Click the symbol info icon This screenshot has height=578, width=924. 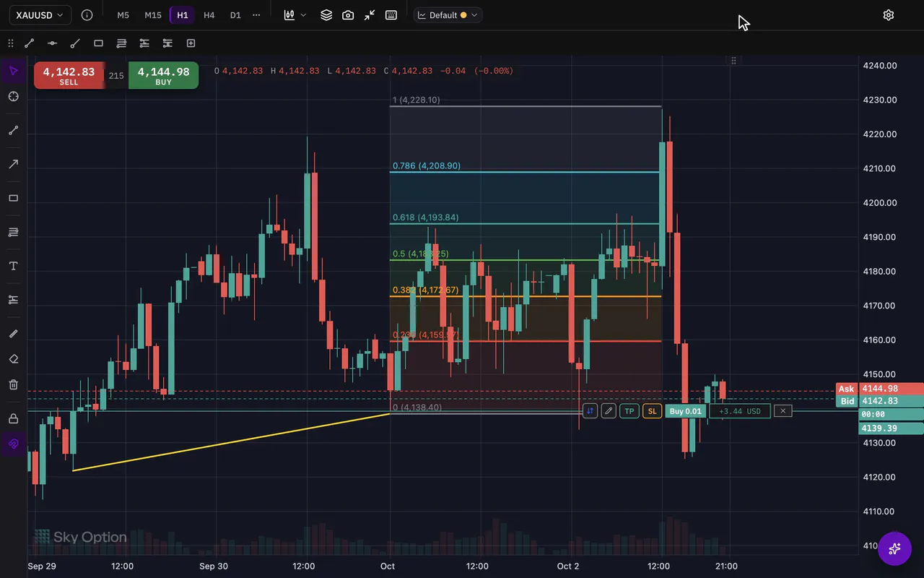87,14
